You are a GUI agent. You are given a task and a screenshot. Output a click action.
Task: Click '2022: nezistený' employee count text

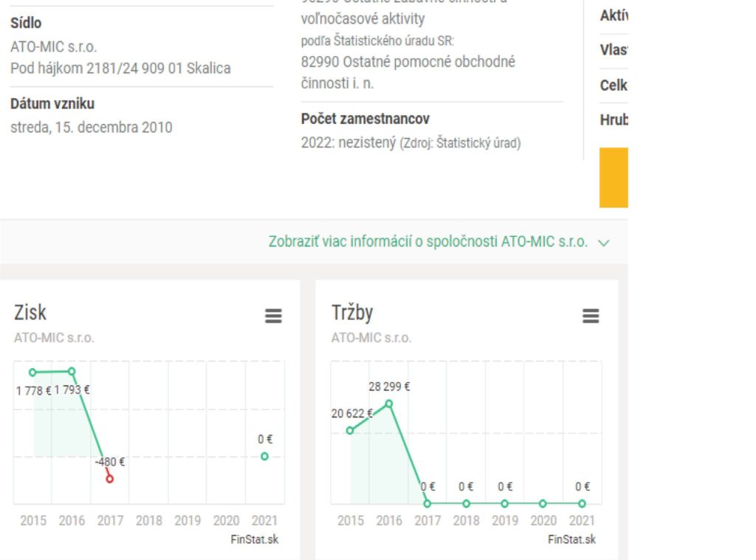pos(348,142)
